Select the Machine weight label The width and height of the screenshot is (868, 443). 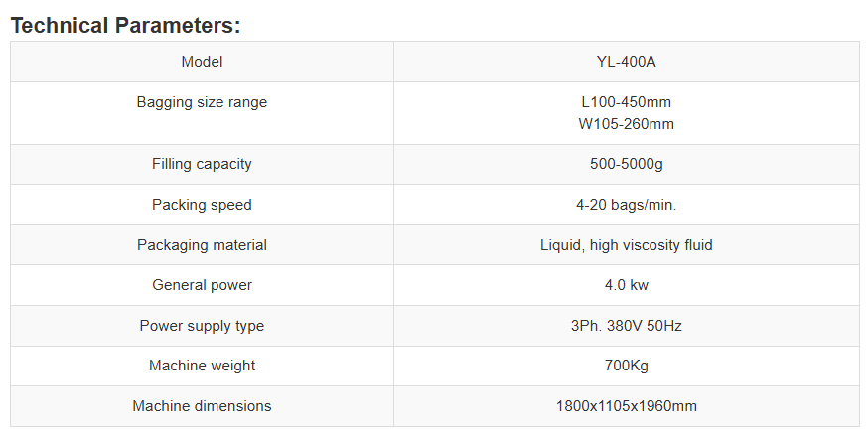pos(202,366)
